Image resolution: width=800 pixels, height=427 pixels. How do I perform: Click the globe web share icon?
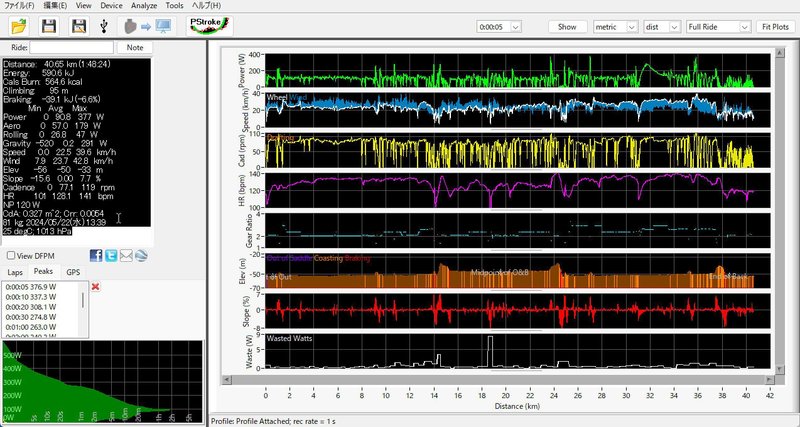tap(141, 256)
